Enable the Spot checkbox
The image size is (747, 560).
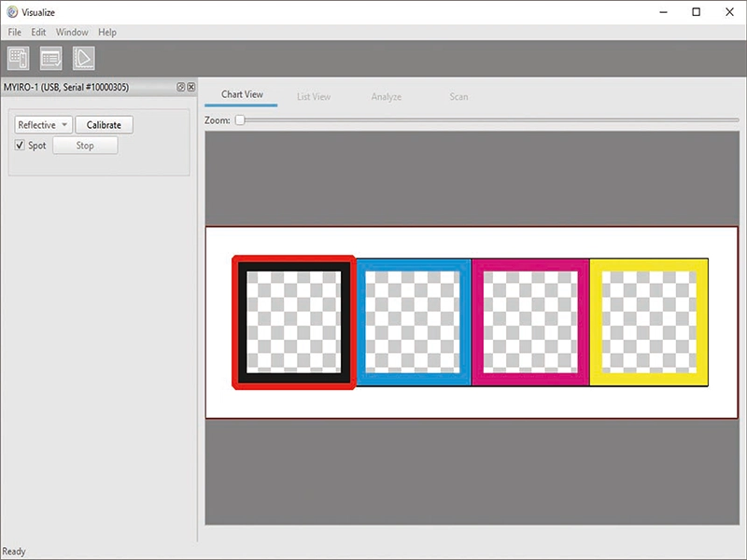tap(21, 145)
